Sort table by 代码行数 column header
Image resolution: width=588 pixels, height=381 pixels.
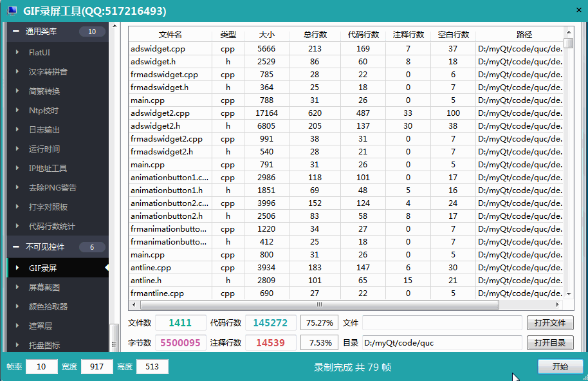point(363,35)
